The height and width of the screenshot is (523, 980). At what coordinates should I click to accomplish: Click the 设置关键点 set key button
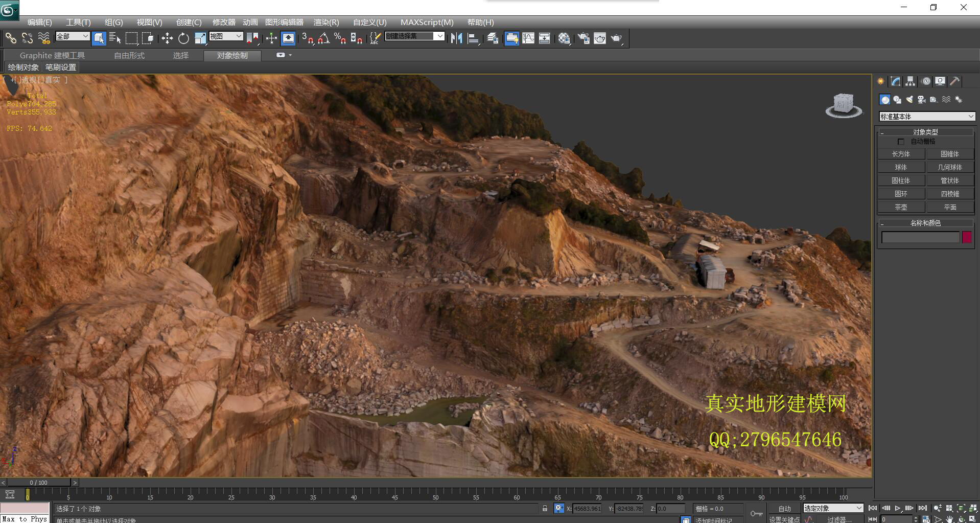point(784,519)
